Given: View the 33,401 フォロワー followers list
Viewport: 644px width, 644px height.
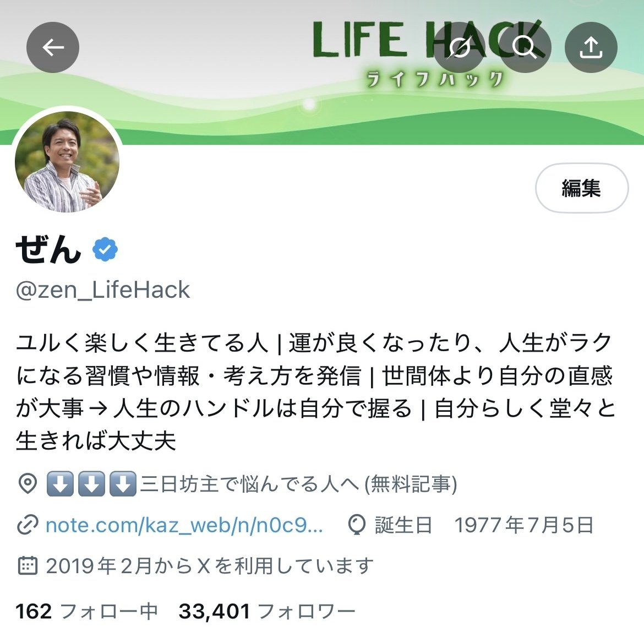Looking at the screenshot, I should pos(267,611).
